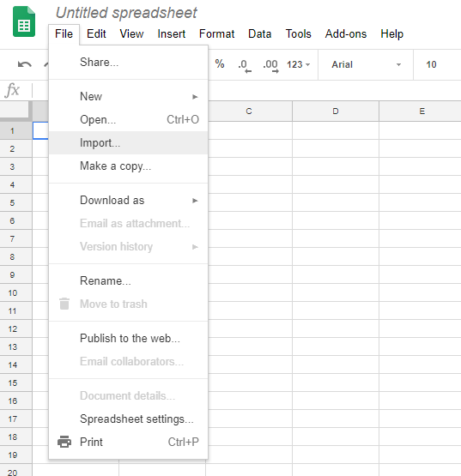Open the Google Sheets home icon
This screenshot has height=476, width=461.
click(24, 21)
